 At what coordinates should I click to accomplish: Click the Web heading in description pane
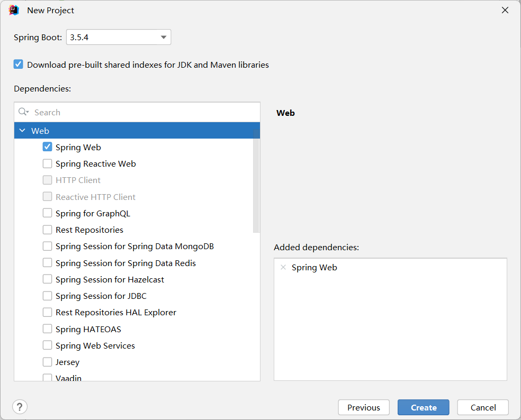[285, 113]
